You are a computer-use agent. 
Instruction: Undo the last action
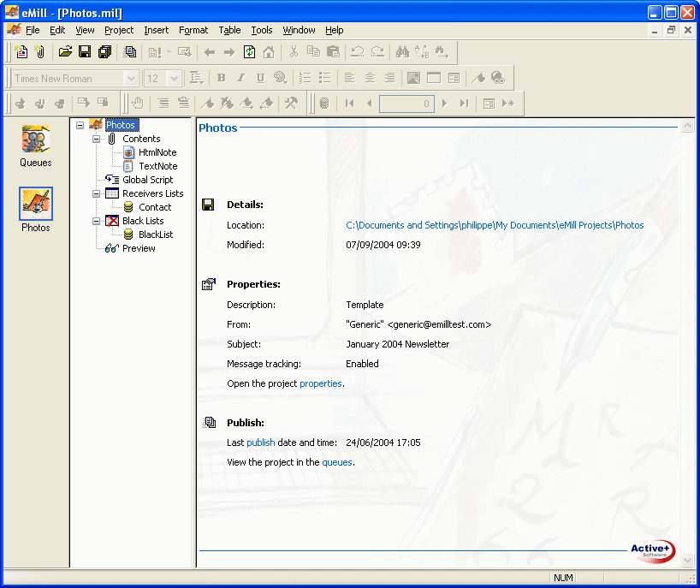point(358,52)
